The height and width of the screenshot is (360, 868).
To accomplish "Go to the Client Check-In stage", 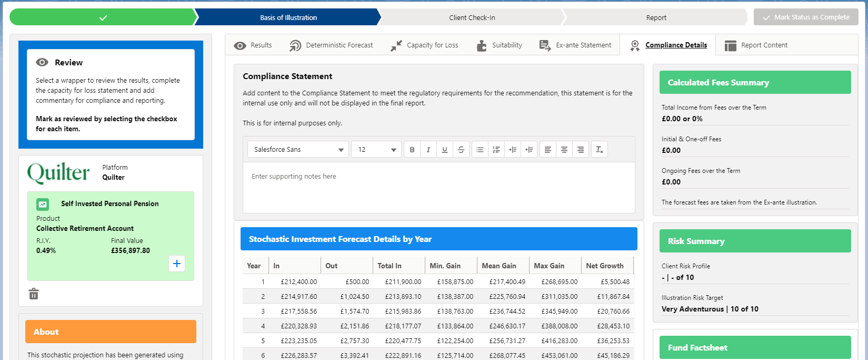I will 472,17.
